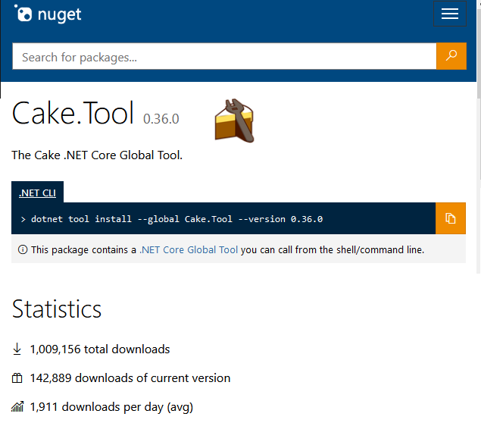Click the downloads per day chart icon
The height and width of the screenshot is (448, 481).
pos(17,406)
